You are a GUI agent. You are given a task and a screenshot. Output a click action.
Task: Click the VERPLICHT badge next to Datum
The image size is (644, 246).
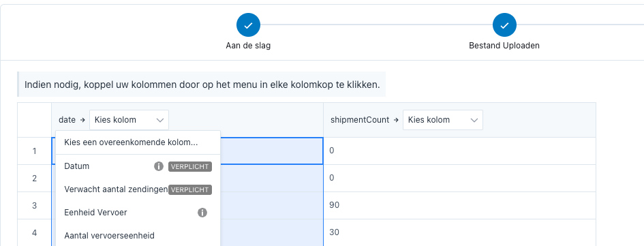click(189, 167)
